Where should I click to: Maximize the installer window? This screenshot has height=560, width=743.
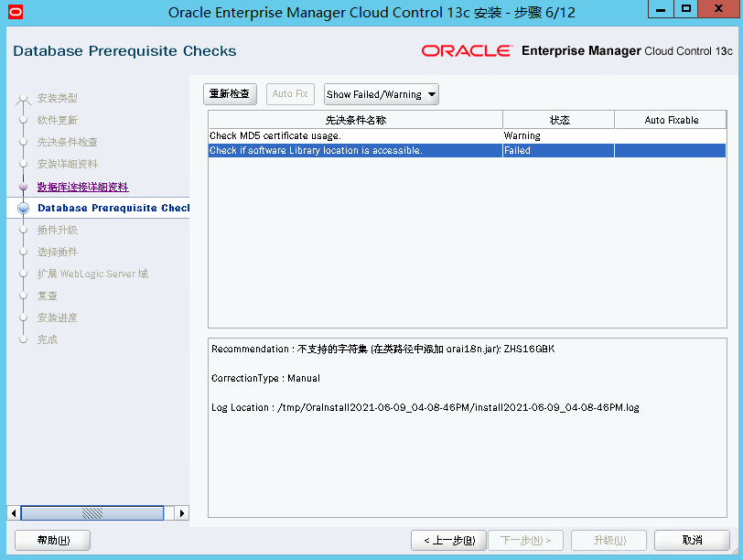tap(686, 9)
